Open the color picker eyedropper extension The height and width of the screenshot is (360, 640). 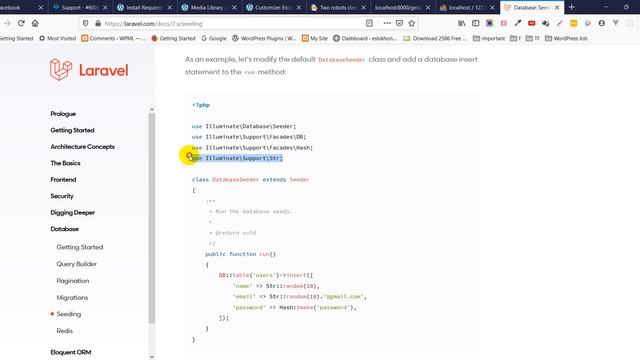click(x=518, y=23)
